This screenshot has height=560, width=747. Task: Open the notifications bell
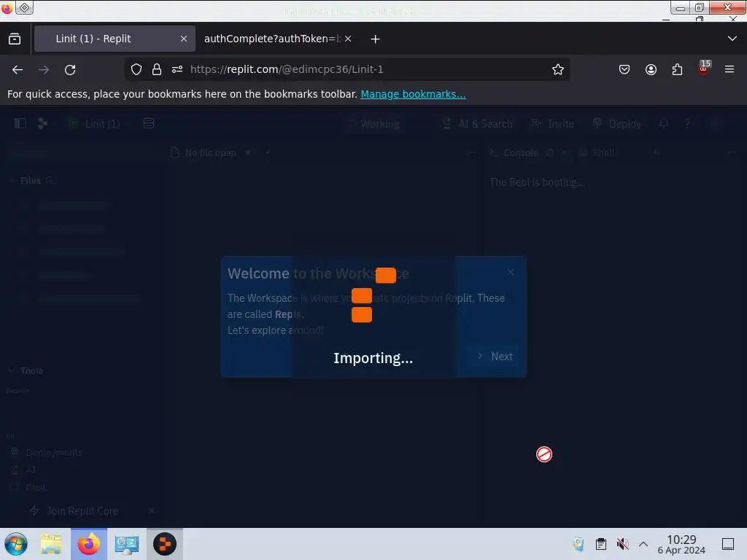(664, 124)
